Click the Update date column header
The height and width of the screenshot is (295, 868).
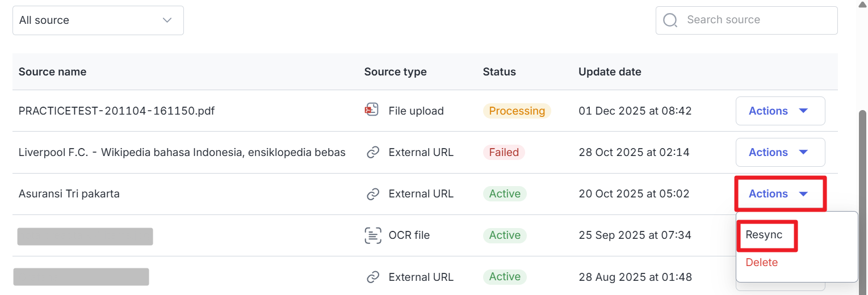point(610,72)
